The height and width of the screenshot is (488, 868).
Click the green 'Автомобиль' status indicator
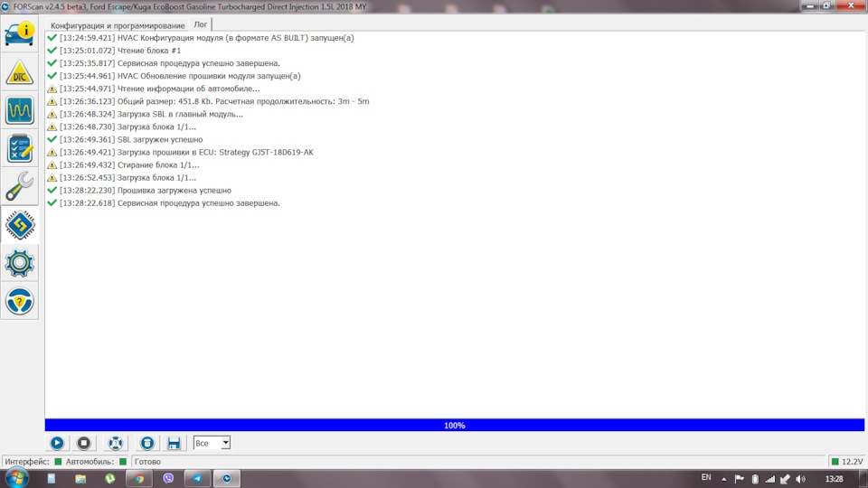pos(123,462)
